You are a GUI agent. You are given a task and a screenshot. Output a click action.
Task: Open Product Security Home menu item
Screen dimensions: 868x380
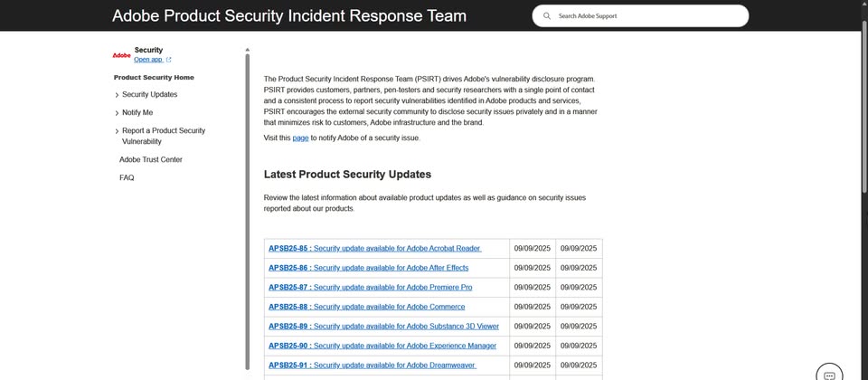tap(154, 78)
